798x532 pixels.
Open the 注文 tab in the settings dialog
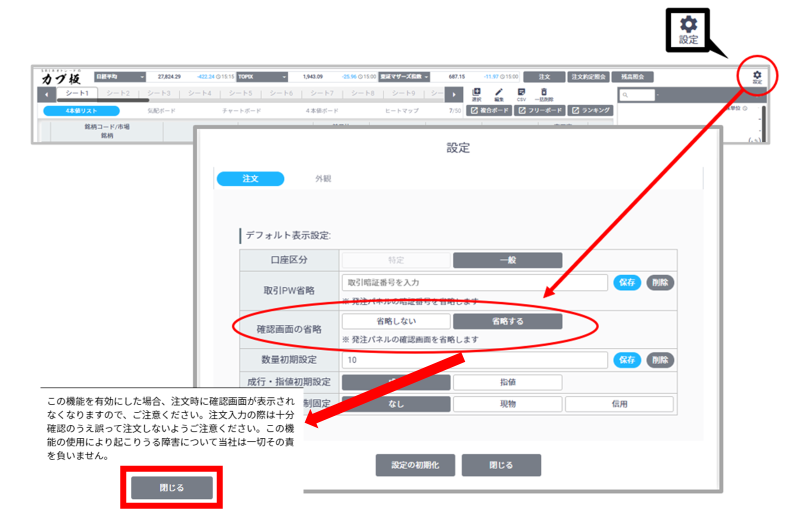coord(250,178)
